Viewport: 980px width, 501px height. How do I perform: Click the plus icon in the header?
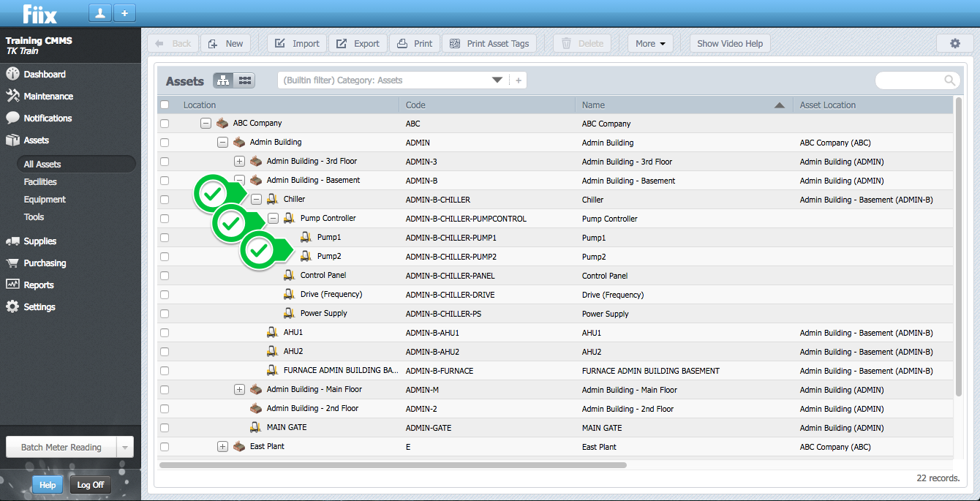click(x=124, y=12)
